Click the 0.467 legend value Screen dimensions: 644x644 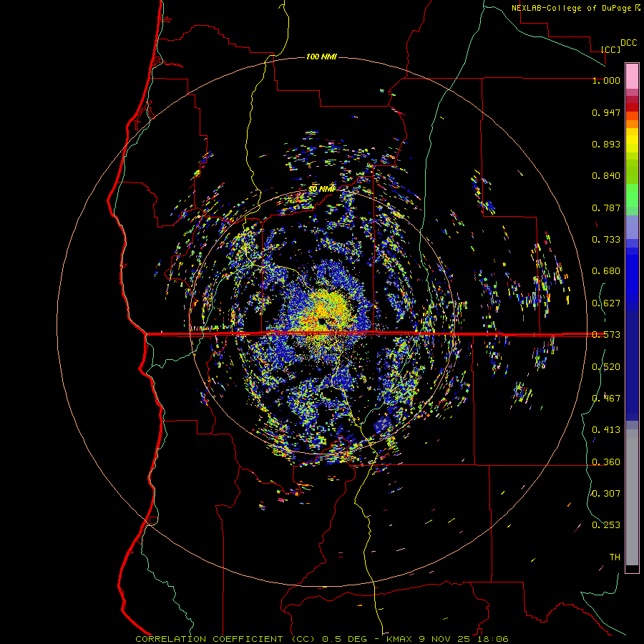coord(606,399)
